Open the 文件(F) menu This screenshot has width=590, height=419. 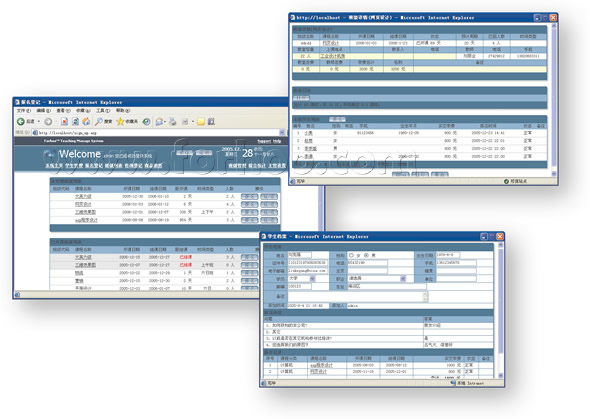pos(24,111)
